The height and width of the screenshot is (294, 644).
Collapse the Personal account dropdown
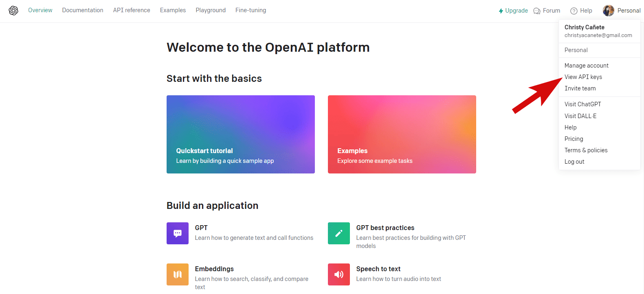[629, 11]
